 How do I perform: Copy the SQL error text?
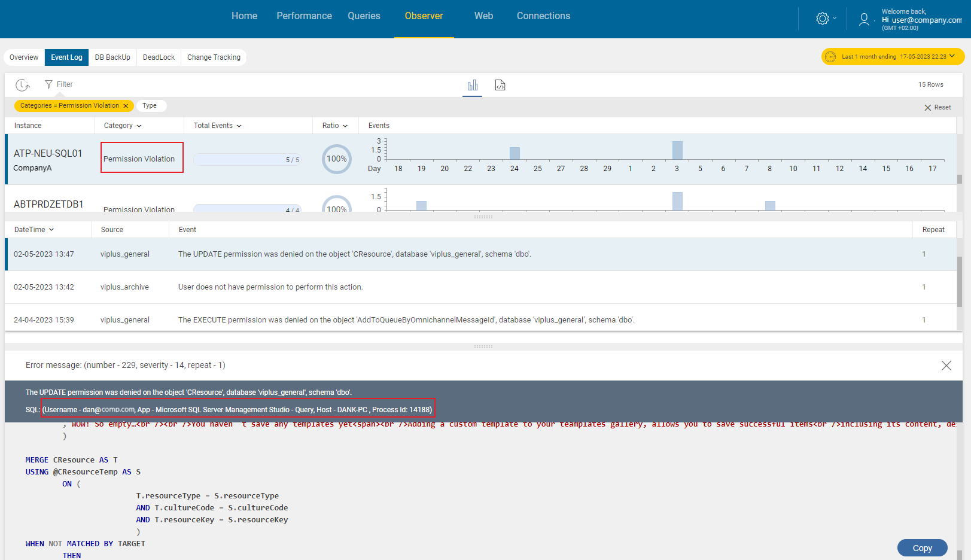[x=922, y=548]
